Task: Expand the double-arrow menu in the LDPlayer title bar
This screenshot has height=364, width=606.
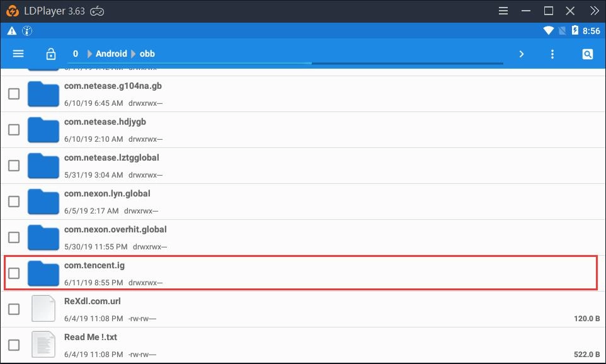Action: (x=594, y=10)
